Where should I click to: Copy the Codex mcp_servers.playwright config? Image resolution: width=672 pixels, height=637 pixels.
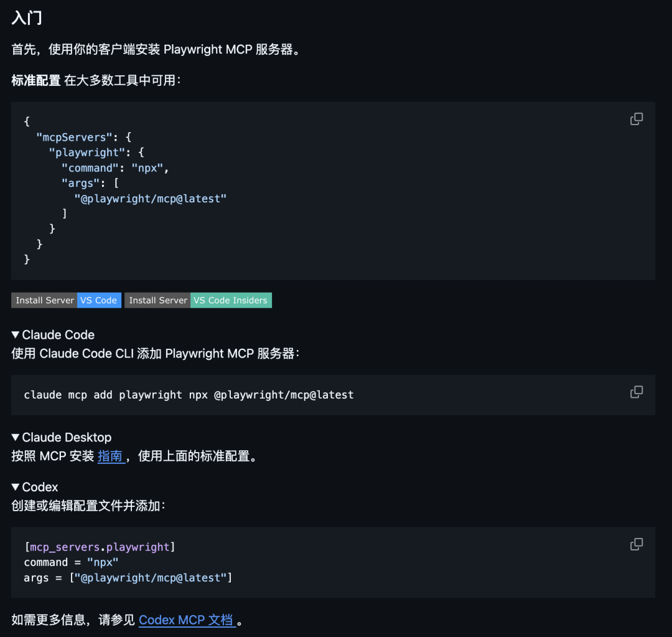tap(637, 544)
